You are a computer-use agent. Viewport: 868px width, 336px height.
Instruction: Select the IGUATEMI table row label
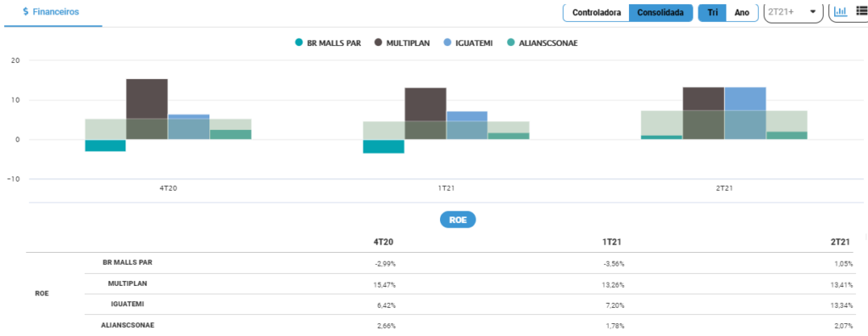[x=127, y=304]
